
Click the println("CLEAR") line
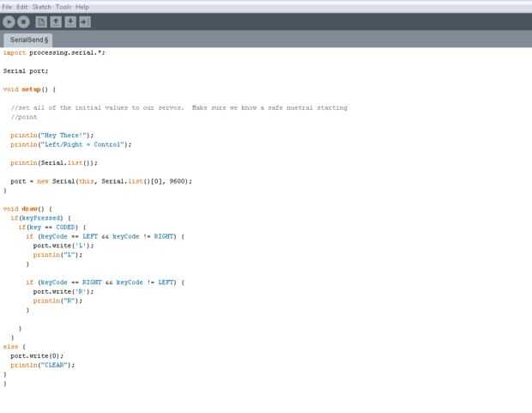click(x=43, y=365)
